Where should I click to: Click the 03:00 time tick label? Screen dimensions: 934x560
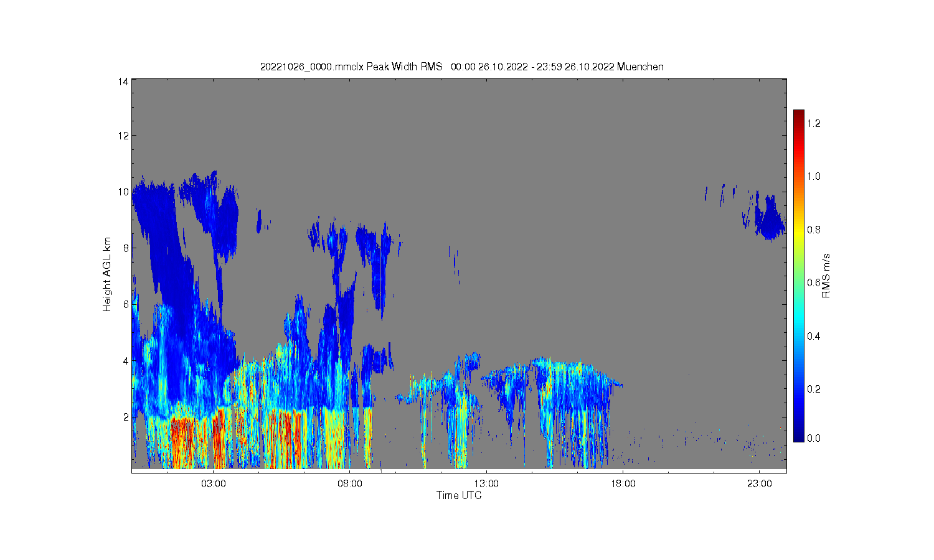tap(214, 483)
